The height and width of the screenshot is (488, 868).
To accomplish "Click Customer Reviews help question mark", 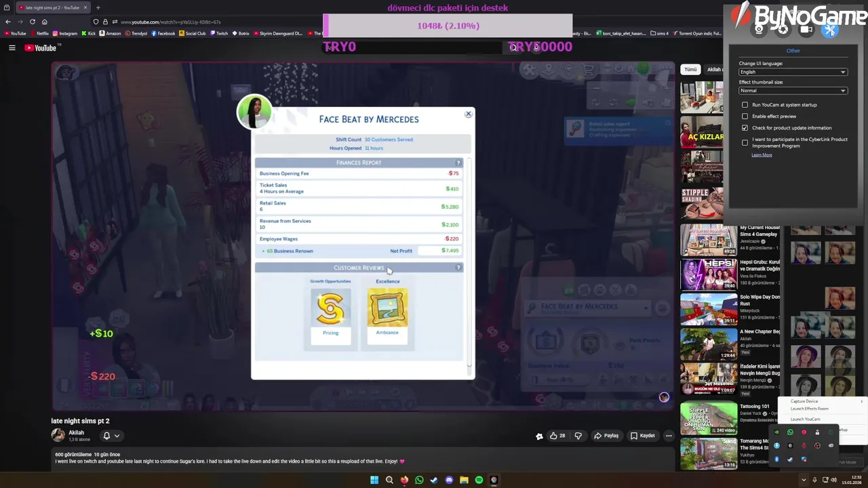I will tap(458, 268).
